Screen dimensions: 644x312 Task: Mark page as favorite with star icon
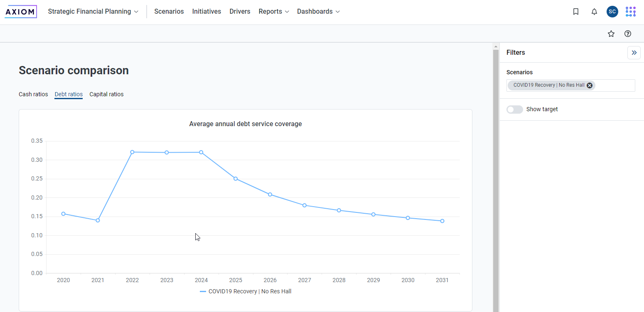[x=611, y=34]
